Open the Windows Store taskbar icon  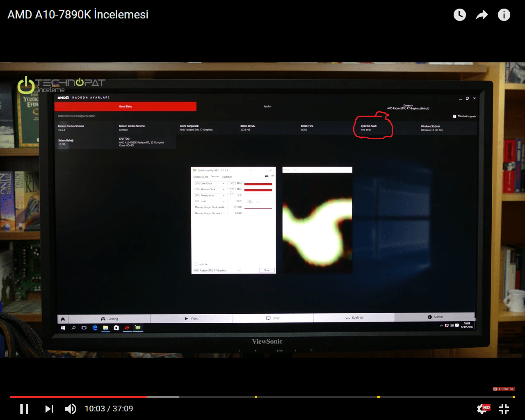(116, 328)
